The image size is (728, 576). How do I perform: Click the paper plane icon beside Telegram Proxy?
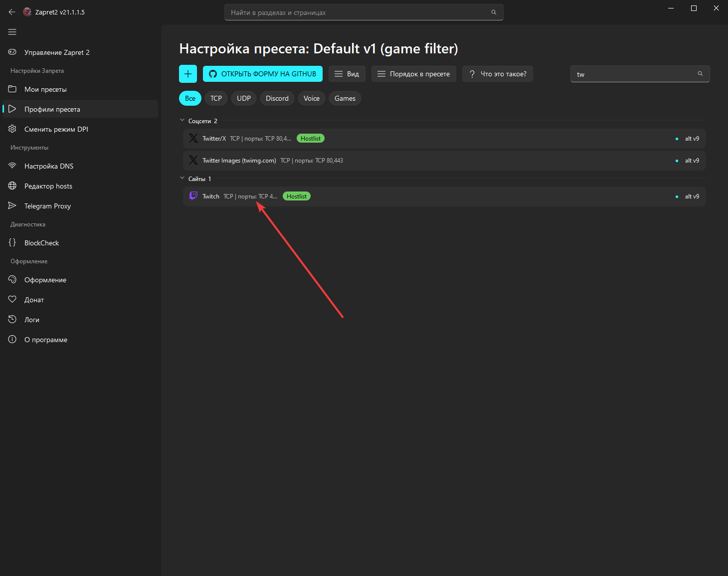point(12,205)
